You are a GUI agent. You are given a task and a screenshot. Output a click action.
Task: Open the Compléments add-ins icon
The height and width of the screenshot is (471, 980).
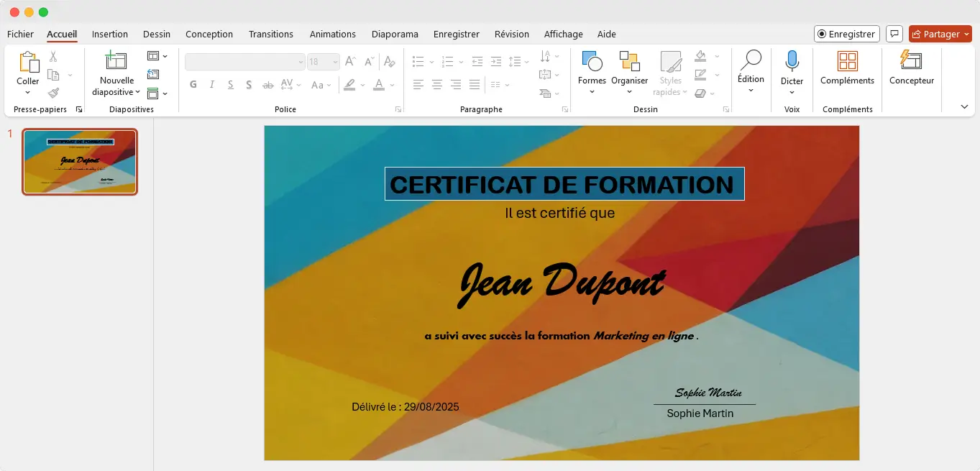pyautogui.click(x=848, y=61)
